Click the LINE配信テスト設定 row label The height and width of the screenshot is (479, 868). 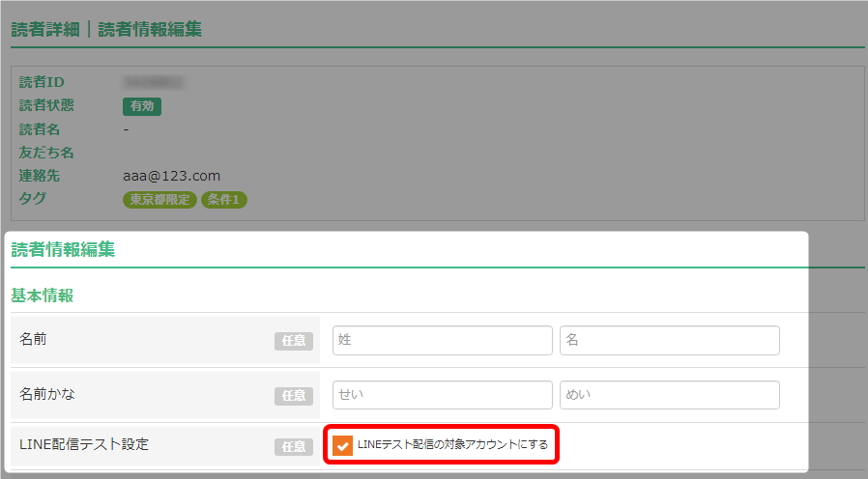(84, 444)
